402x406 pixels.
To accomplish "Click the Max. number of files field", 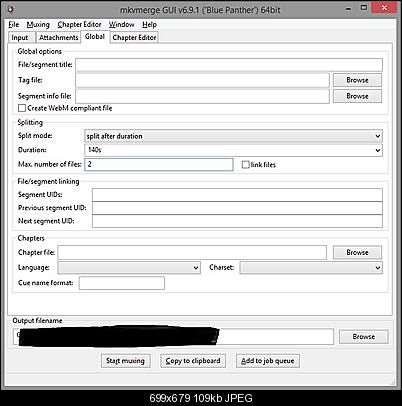I will (x=159, y=164).
